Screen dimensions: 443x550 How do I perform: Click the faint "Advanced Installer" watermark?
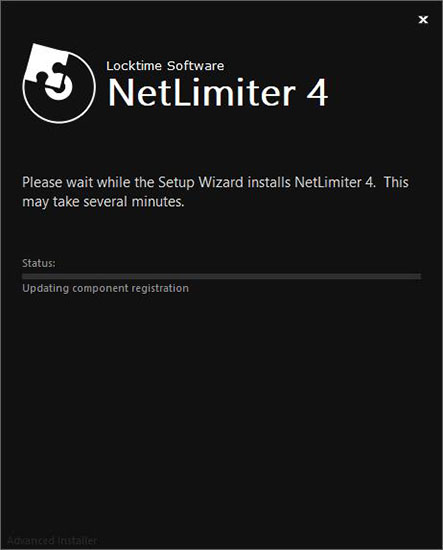pos(52,540)
